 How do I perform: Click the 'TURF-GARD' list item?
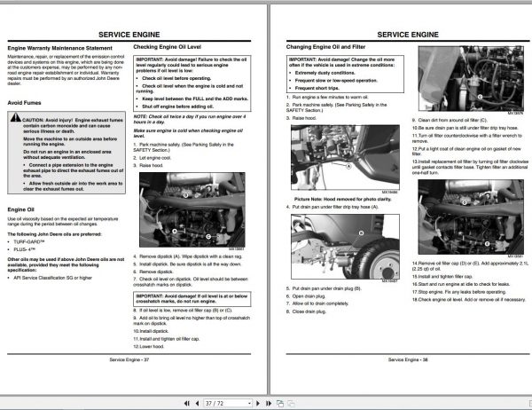pos(29,242)
